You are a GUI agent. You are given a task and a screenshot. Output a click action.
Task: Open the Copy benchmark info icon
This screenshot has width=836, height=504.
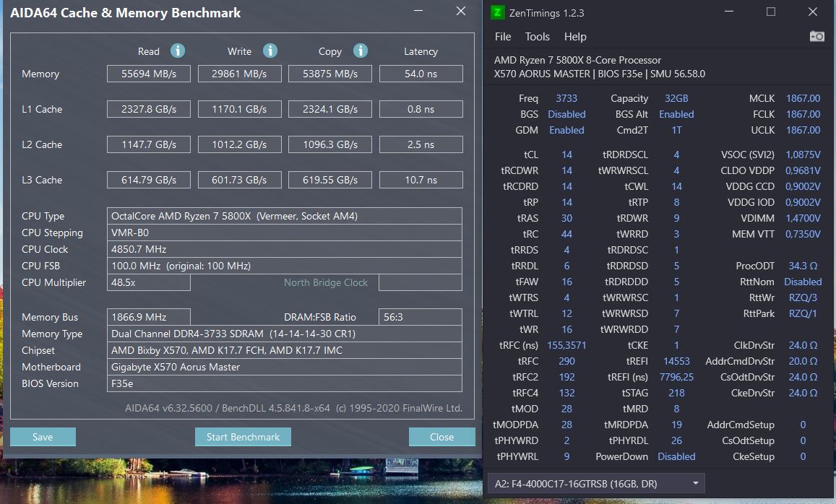[x=361, y=51]
